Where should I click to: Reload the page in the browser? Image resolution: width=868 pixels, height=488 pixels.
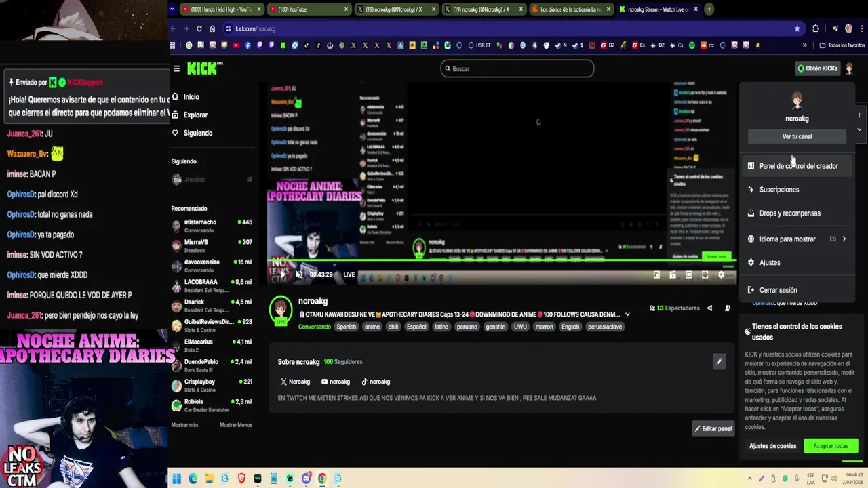coord(199,28)
